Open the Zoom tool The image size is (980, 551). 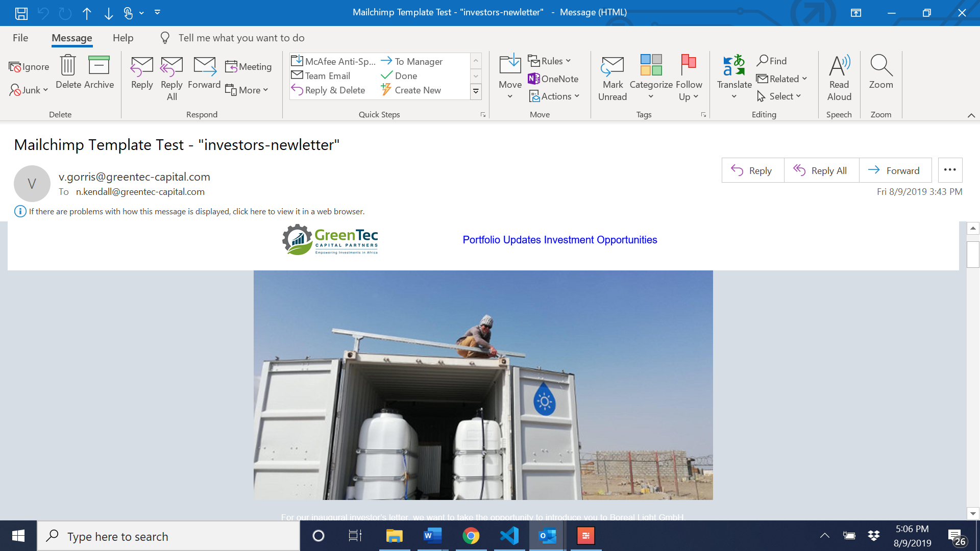click(881, 77)
